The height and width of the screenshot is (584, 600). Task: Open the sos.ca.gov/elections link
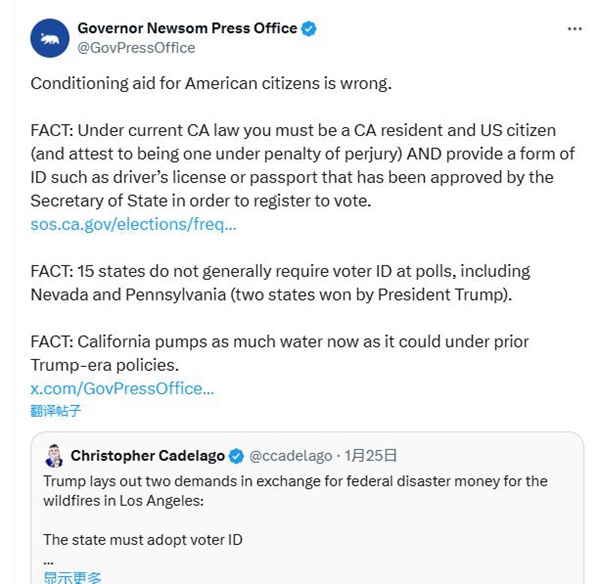[133, 225]
